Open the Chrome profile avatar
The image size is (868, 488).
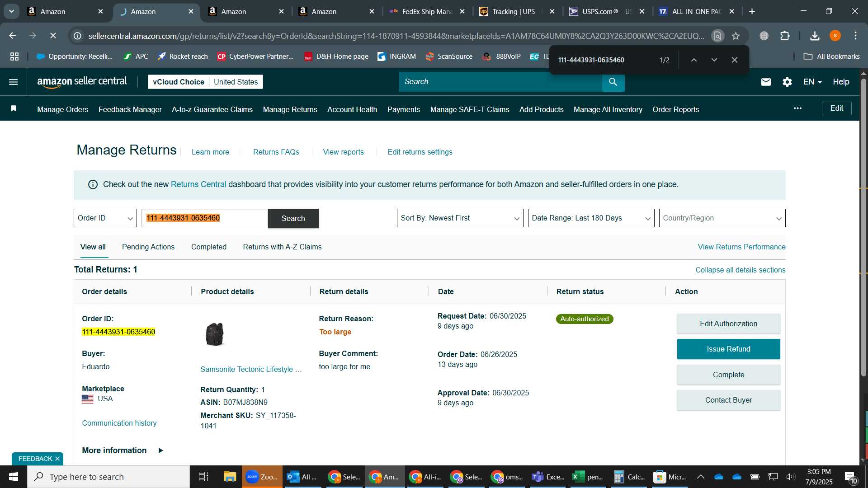[x=835, y=36]
